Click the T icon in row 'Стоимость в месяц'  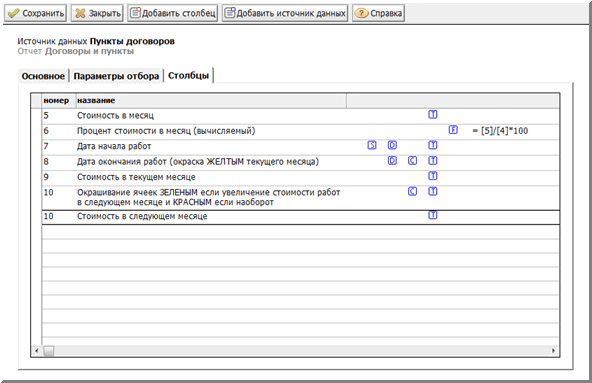433,114
